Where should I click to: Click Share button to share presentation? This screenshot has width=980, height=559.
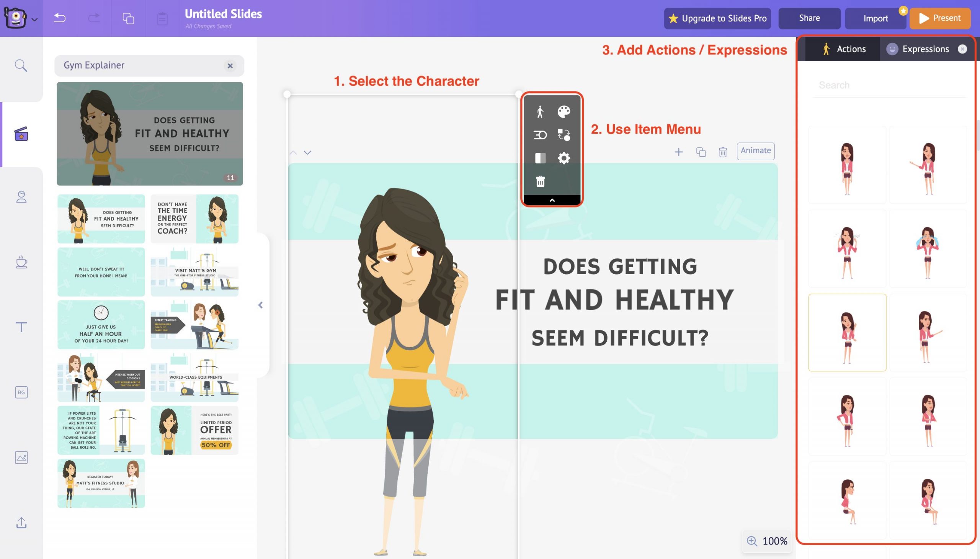(x=809, y=18)
